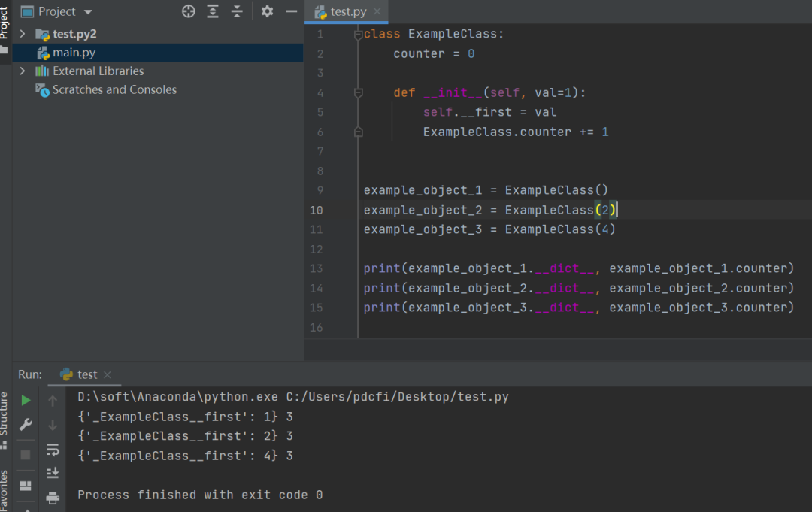Viewport: 812px width, 512px height.
Task: Expand all items in Project tree
Action: tap(213, 11)
